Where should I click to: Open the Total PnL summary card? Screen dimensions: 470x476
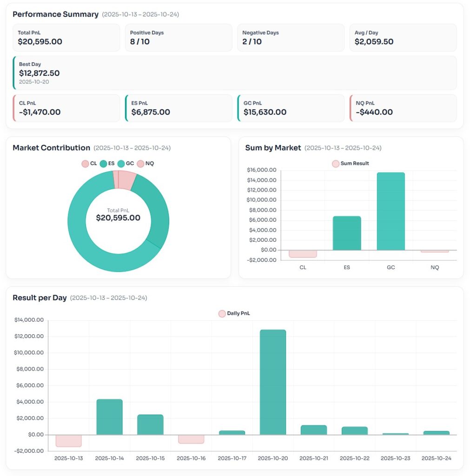tap(66, 38)
